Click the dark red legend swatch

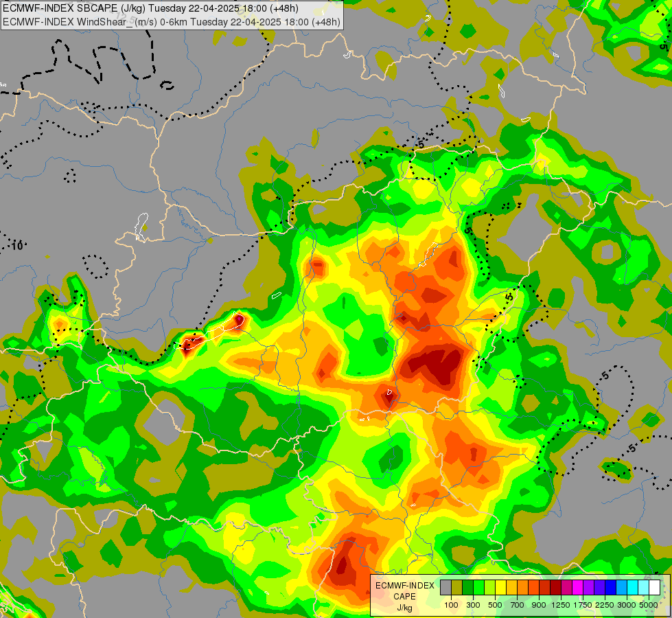click(x=556, y=587)
